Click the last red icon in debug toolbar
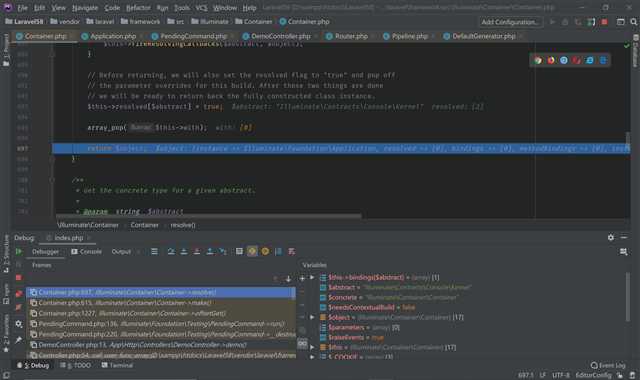This screenshot has height=380, width=640. coord(291,251)
